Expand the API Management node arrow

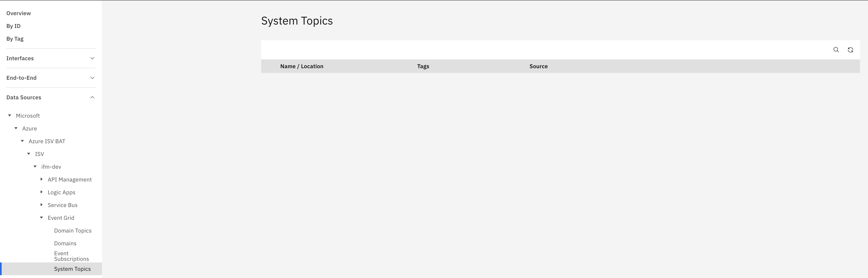click(41, 179)
